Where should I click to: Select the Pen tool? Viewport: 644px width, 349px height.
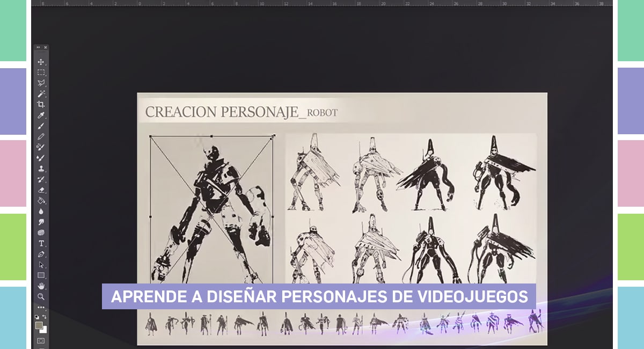coord(41,254)
